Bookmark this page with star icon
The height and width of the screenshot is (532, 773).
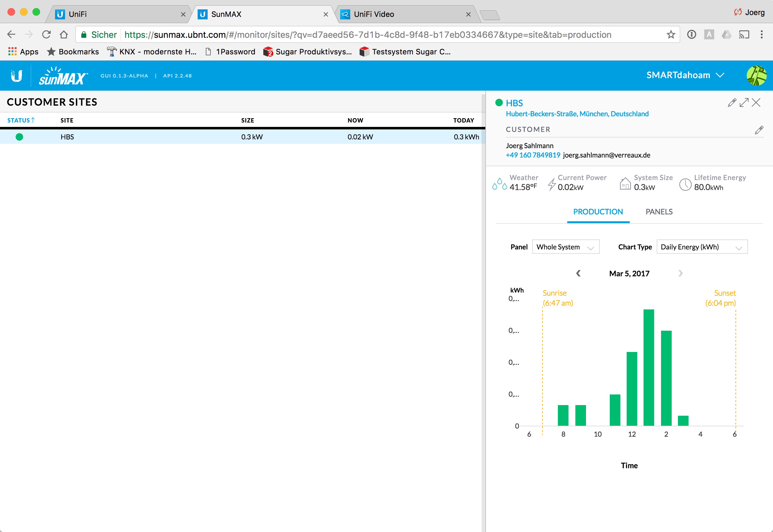tap(671, 34)
